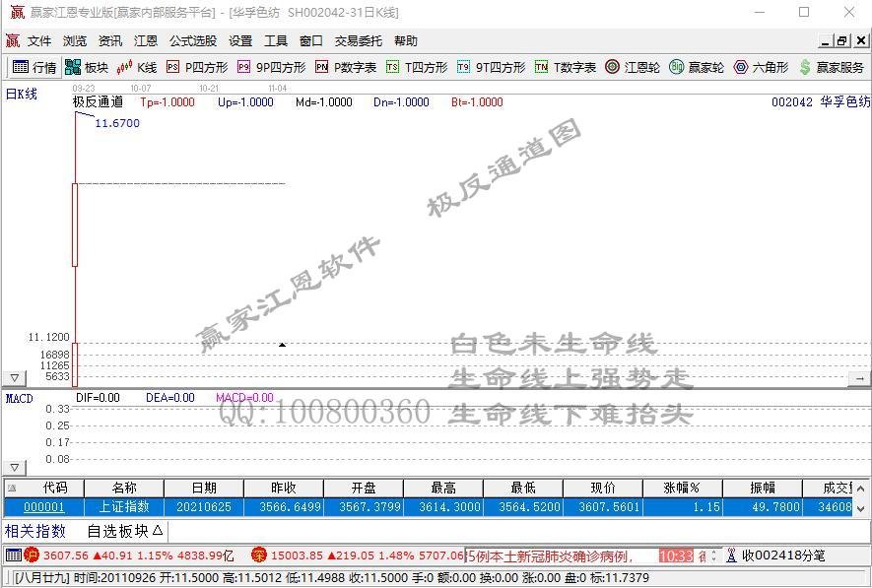Click the 最低 column header
This screenshot has width=872, height=588.
(x=523, y=488)
